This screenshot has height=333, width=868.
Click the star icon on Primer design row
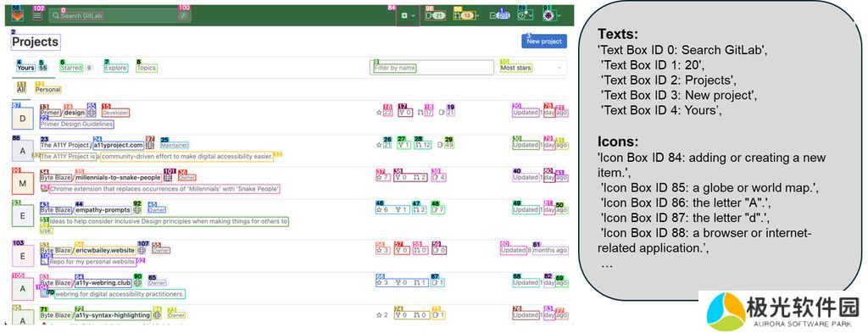[379, 113]
